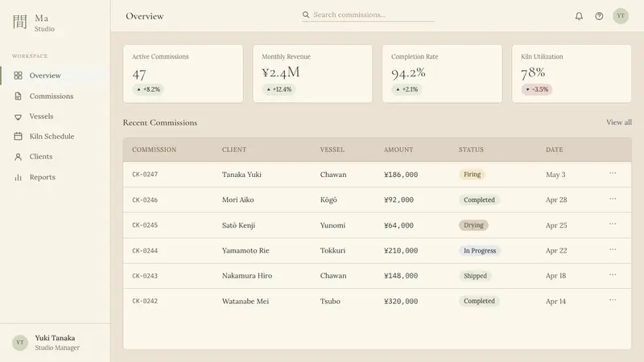Sort by the VESSEL column header
Screen dimensions: 644x362
point(332,150)
